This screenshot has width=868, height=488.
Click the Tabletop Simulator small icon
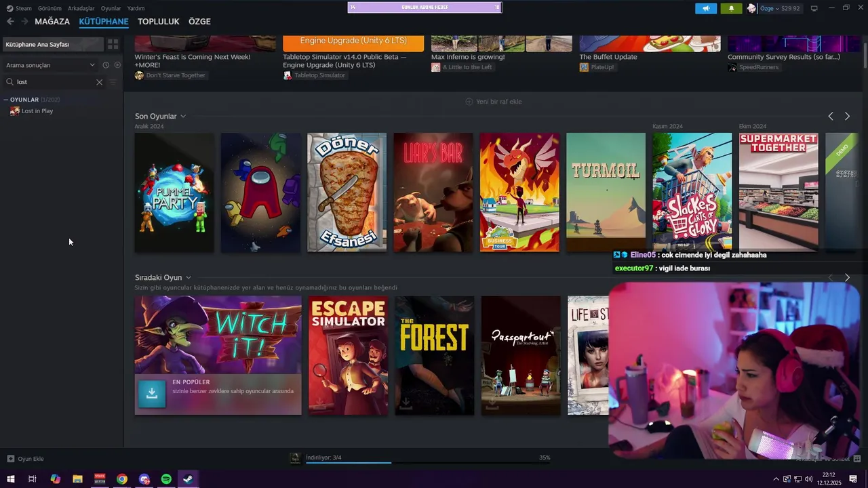[x=288, y=75]
